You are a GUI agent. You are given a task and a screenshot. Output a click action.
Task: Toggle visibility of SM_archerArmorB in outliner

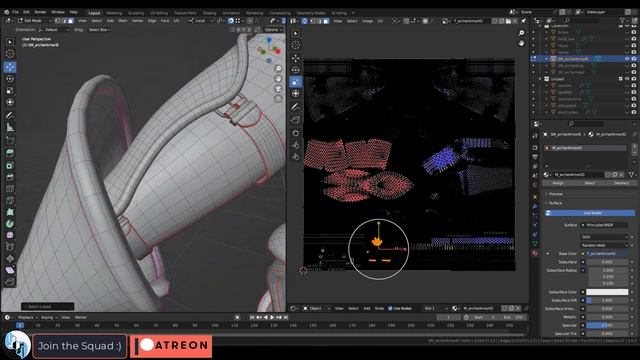tap(627, 59)
